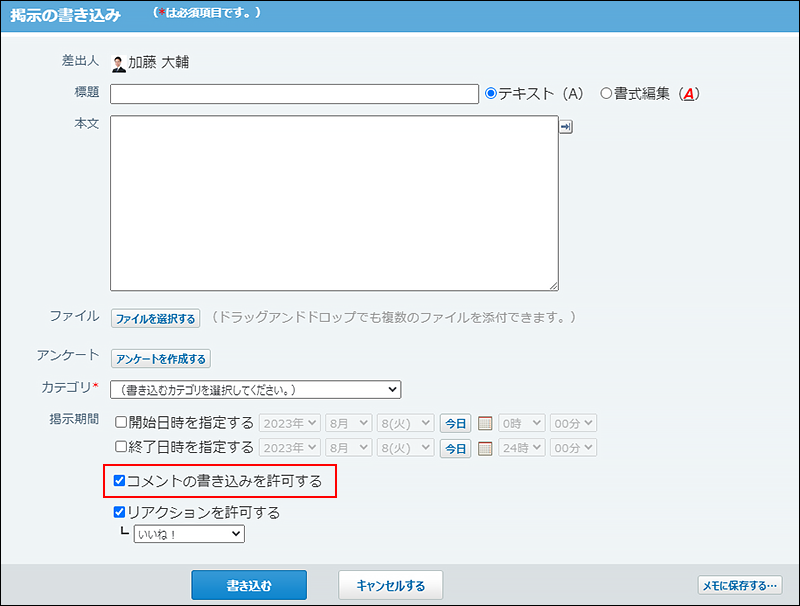800x606 pixels.
Task: Open start time hour dropdown 0時
Action: tap(521, 423)
